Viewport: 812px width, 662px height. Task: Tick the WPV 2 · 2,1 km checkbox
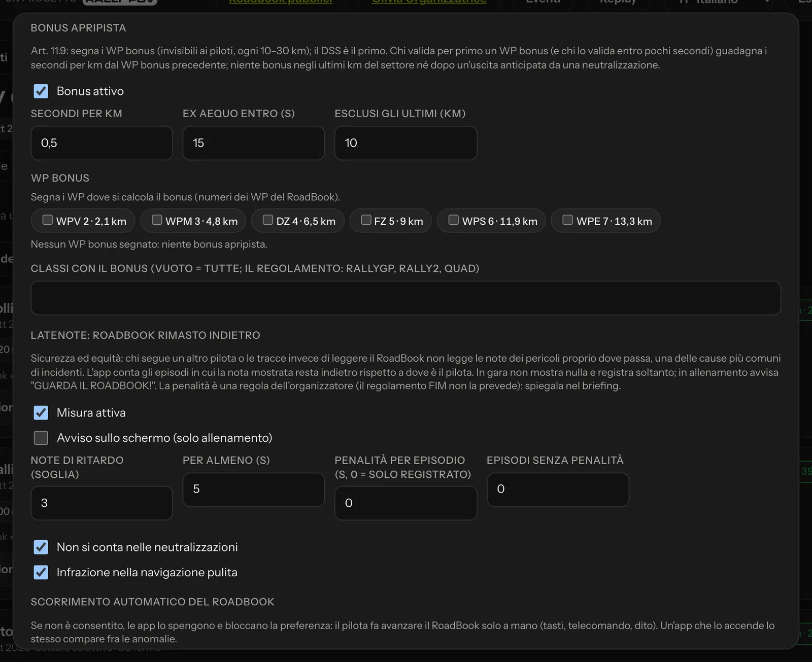tap(48, 220)
